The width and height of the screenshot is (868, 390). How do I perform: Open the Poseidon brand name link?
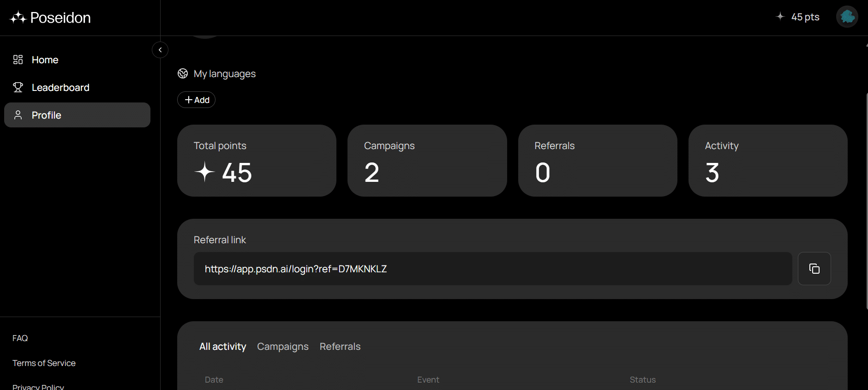[60, 18]
